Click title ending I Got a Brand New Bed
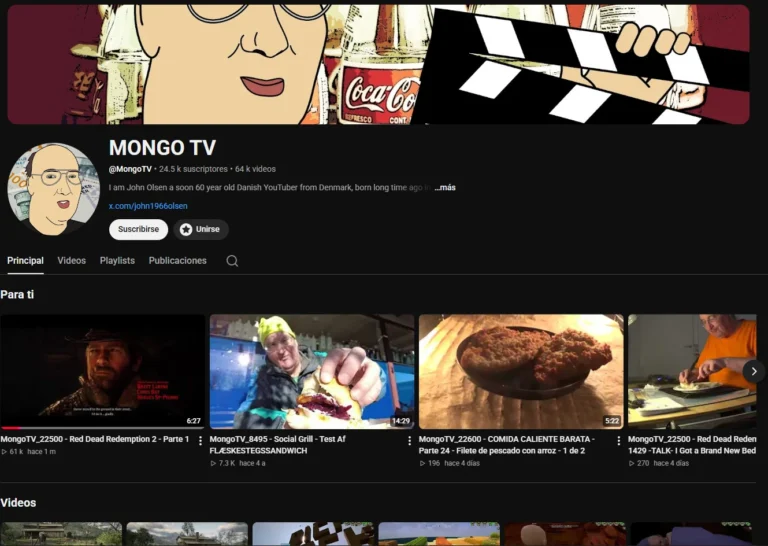Screen dimensions: 768x546 tap(692, 445)
